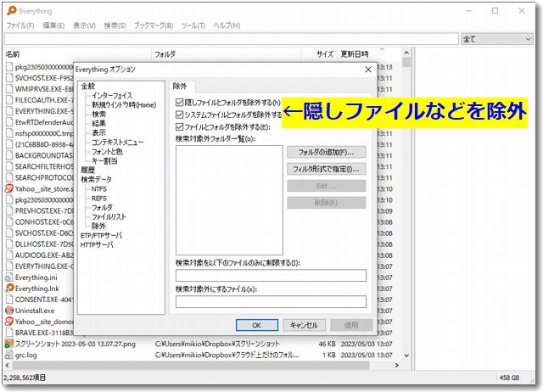Open the ファイル(F) menu
Viewport: 543px width, 392px height.
20,25
